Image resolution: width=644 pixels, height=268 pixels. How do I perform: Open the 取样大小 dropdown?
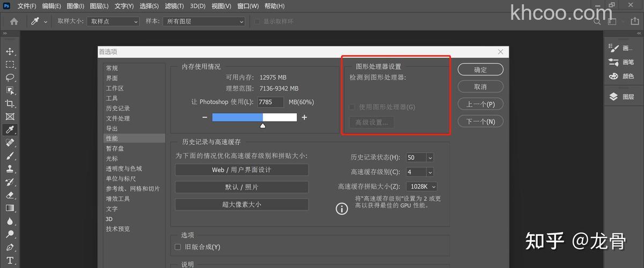coord(113,21)
